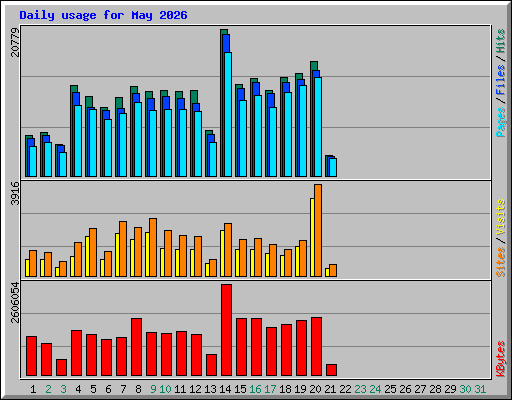This screenshot has height=400, width=512.
Task: Click the red KBytes bar for day 21
Action: (x=331, y=370)
